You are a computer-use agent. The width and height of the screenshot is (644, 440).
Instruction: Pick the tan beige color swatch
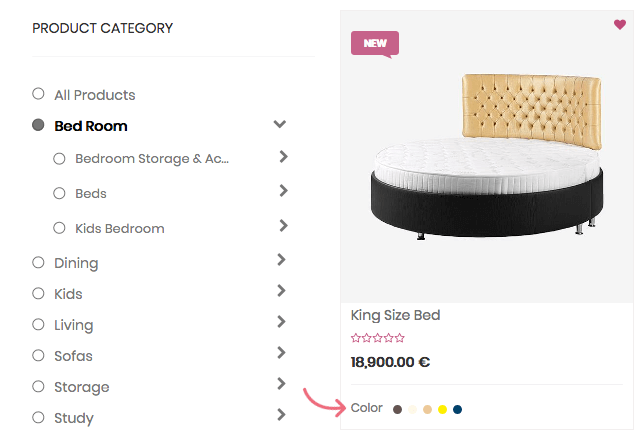coord(427,409)
